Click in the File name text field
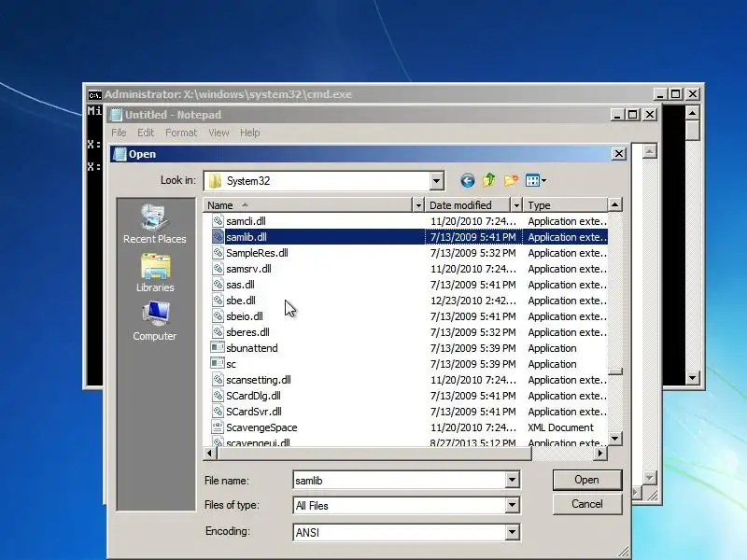Screen dimensions: 747x560 coord(400,480)
